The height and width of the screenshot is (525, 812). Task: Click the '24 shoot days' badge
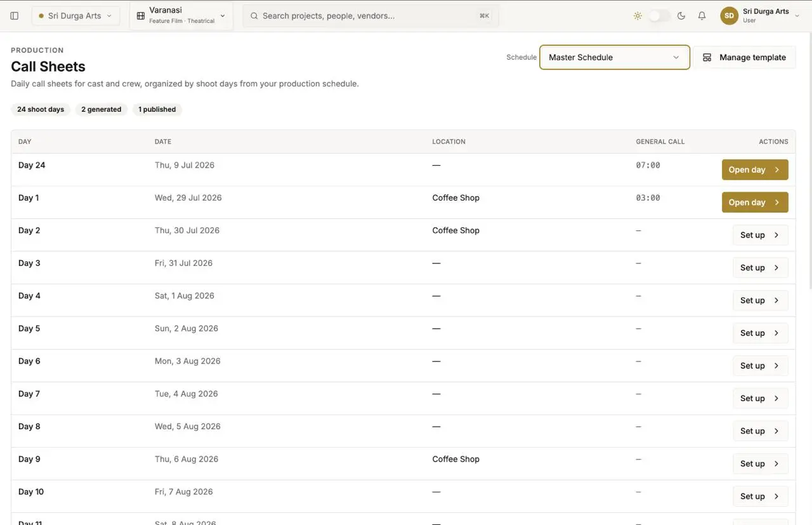tap(41, 109)
